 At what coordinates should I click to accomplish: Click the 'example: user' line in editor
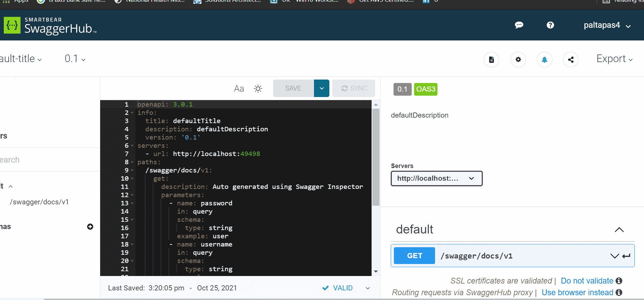pos(202,236)
